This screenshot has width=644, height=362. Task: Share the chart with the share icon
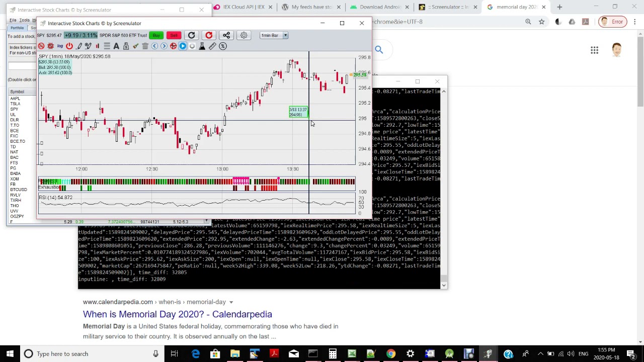click(226, 35)
